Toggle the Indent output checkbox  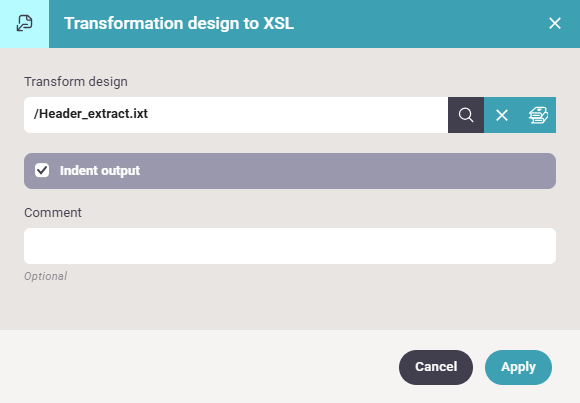click(42, 171)
